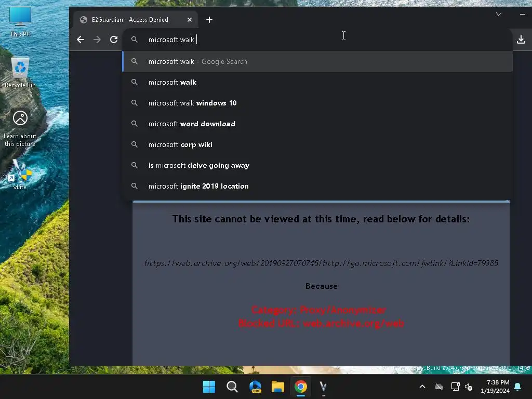Click the forward navigation arrow

point(97,39)
